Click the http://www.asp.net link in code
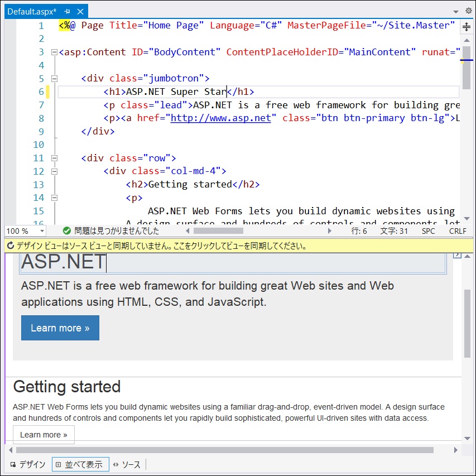 (220, 118)
